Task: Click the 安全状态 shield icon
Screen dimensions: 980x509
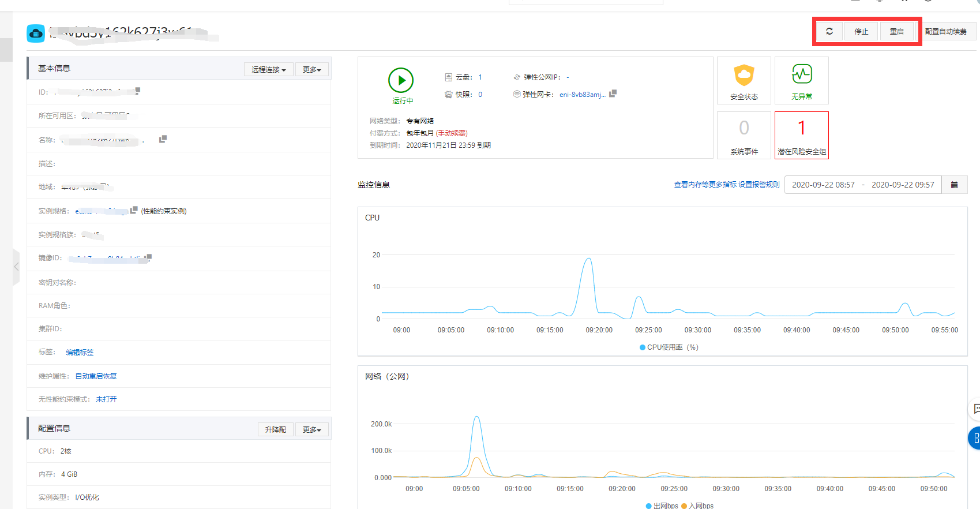Action: coord(744,75)
